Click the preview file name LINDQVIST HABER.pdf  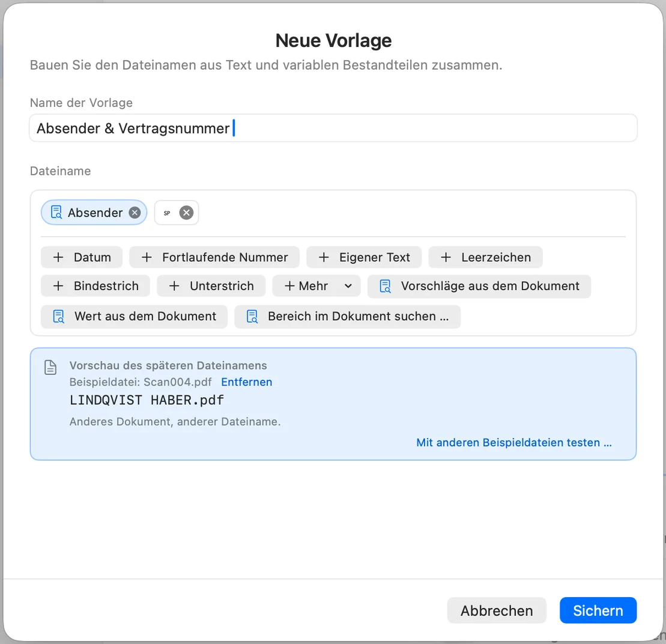coord(147,400)
